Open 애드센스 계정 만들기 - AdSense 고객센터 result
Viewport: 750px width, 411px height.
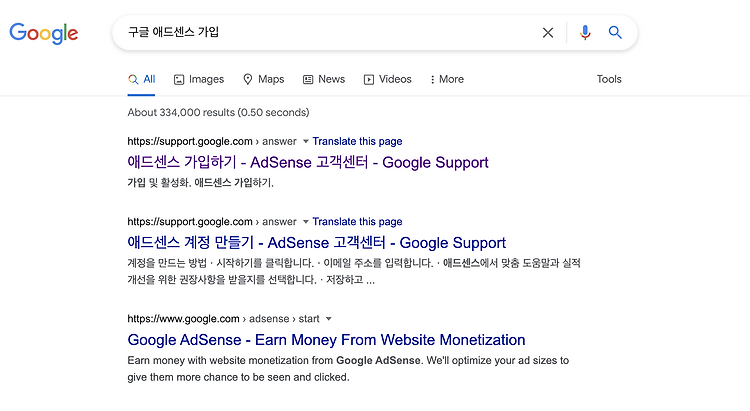pyautogui.click(x=316, y=243)
